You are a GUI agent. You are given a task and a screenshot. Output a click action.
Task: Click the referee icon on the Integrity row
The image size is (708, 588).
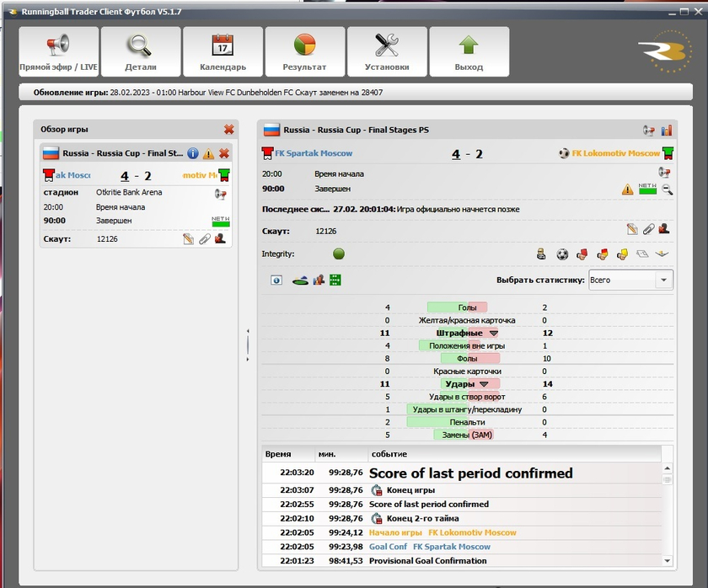click(x=541, y=254)
